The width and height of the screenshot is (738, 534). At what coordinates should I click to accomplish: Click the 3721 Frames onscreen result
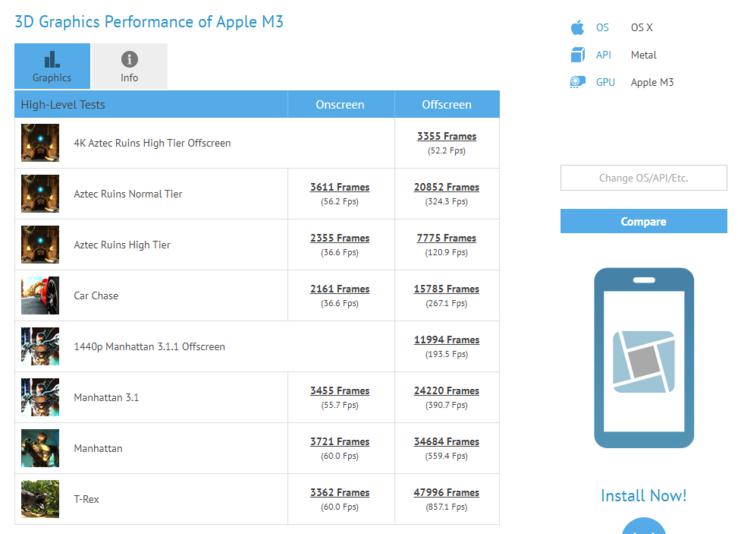tap(340, 441)
